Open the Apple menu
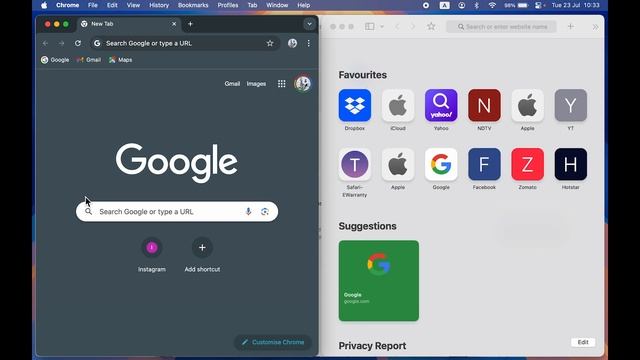This screenshot has width=640, height=360. [x=44, y=5]
